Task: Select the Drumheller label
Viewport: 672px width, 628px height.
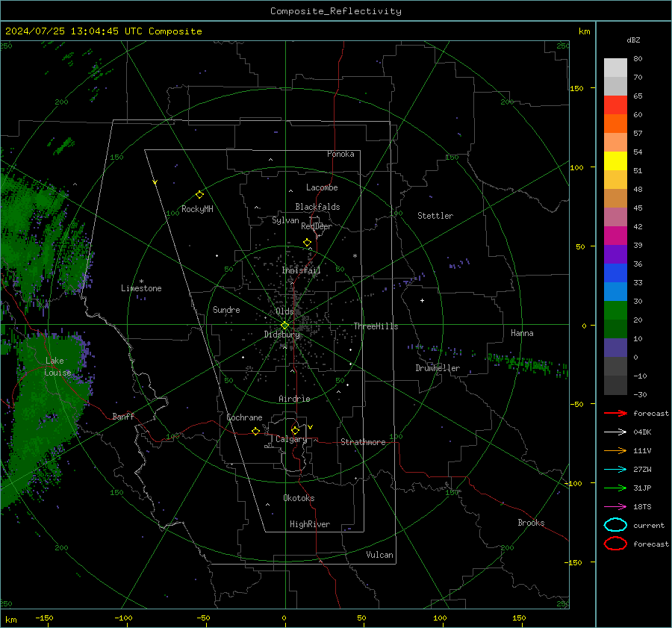Action: [x=438, y=368]
